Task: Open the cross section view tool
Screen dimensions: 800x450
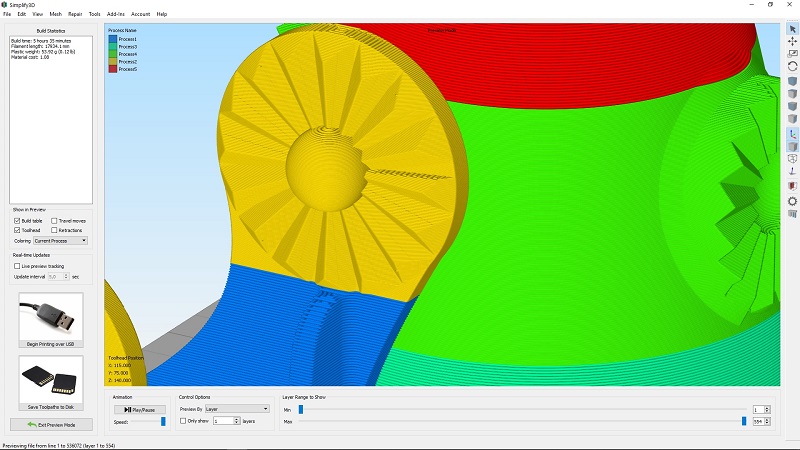Action: pos(792,186)
